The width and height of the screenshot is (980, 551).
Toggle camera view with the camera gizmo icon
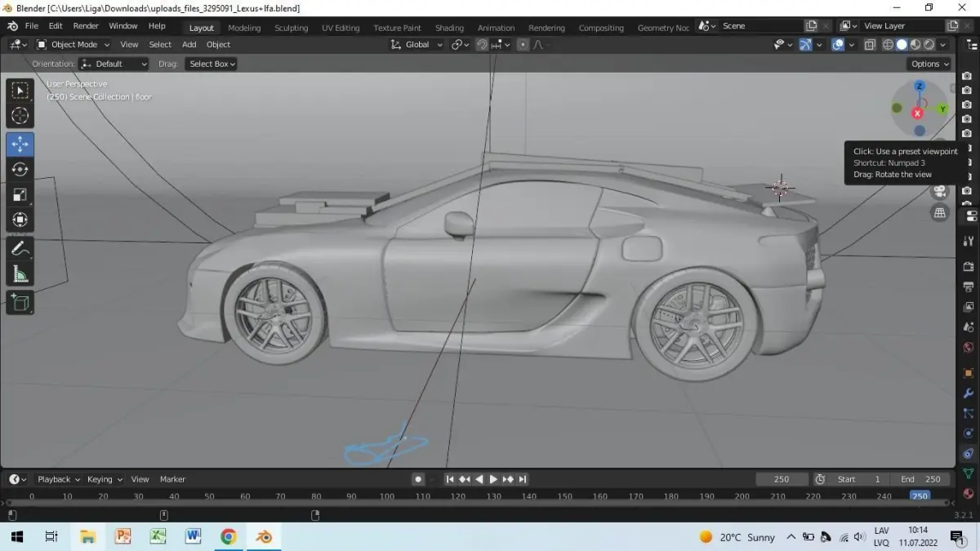(940, 191)
